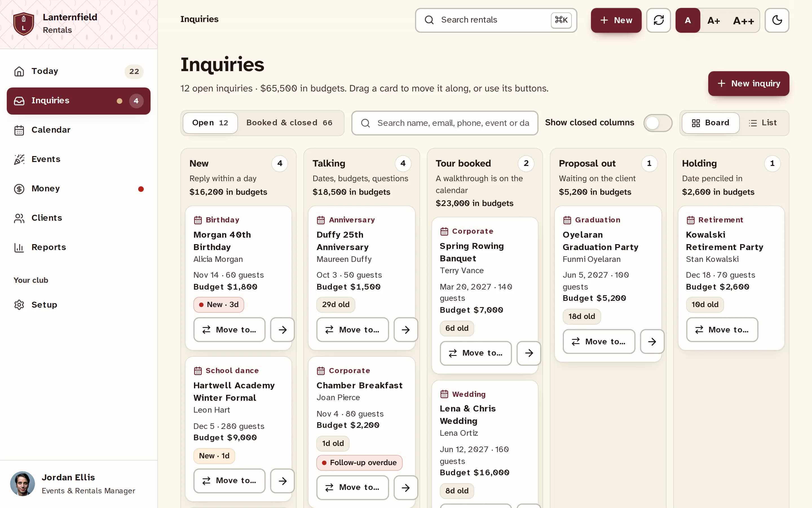The height and width of the screenshot is (508, 812).
Task: Toggle Show closed columns switch
Action: point(658,123)
